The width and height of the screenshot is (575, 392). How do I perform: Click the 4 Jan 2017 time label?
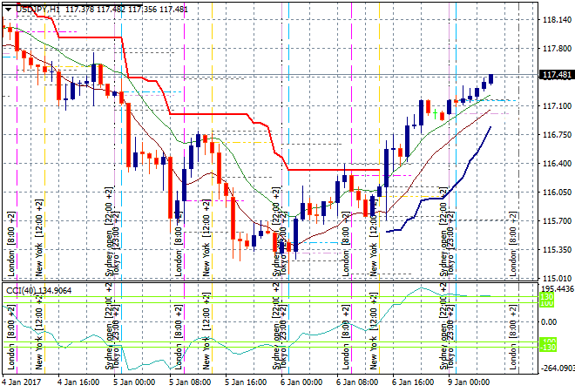point(22,382)
